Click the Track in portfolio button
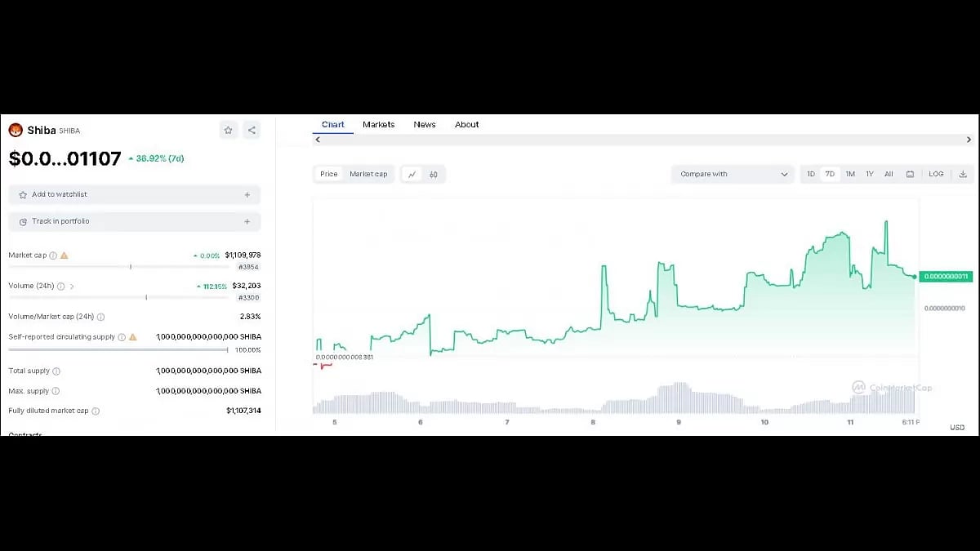 135,221
